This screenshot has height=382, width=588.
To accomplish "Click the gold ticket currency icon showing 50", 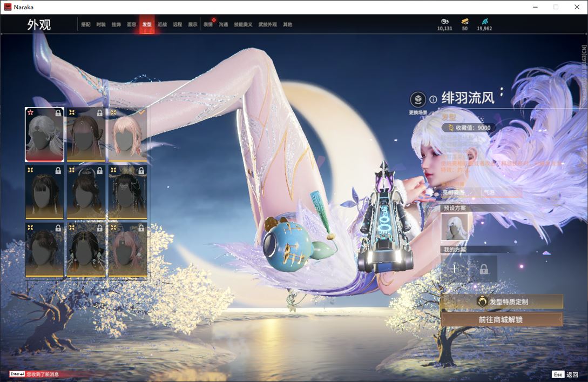I will (465, 22).
